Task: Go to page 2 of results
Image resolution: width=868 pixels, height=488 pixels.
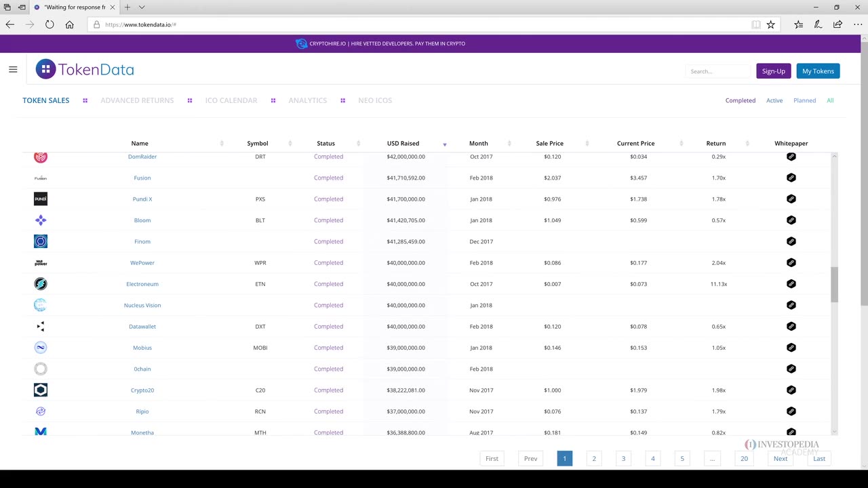Action: pyautogui.click(x=594, y=459)
